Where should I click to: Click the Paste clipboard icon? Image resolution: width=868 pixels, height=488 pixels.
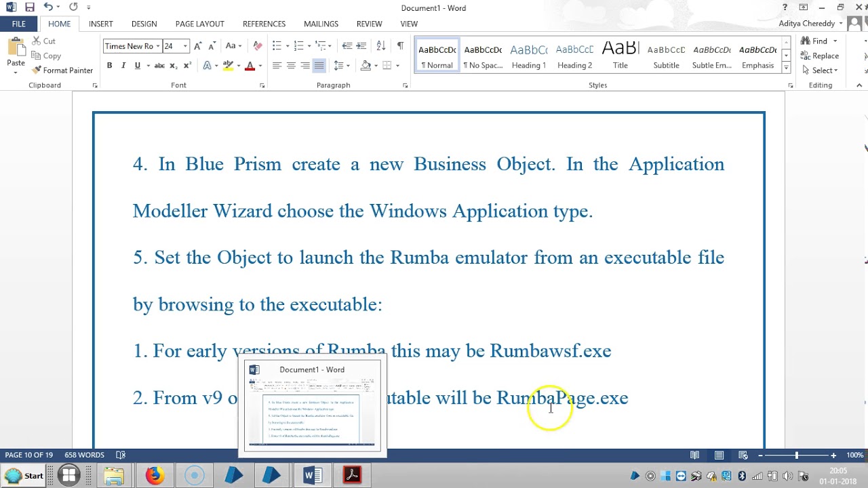16,49
